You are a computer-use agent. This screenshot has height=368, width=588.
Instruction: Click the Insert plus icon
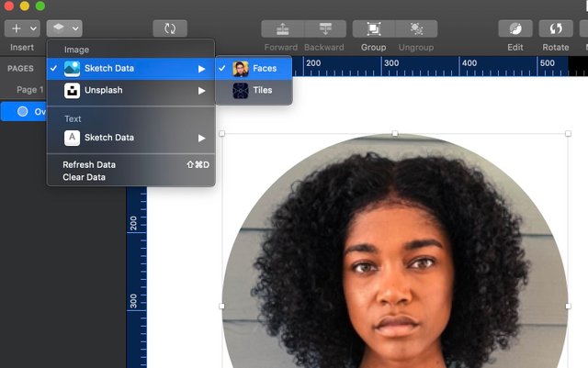(17, 28)
